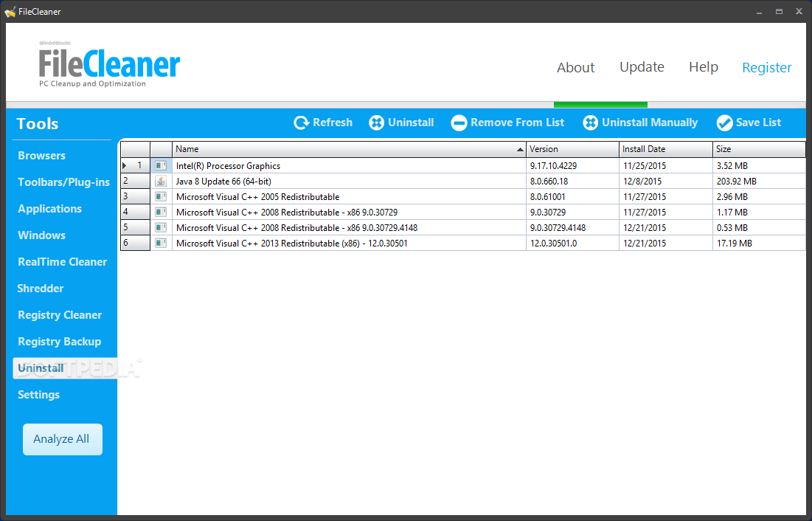The width and height of the screenshot is (812, 521).
Task: Open Registry Backup
Action: [x=59, y=342]
